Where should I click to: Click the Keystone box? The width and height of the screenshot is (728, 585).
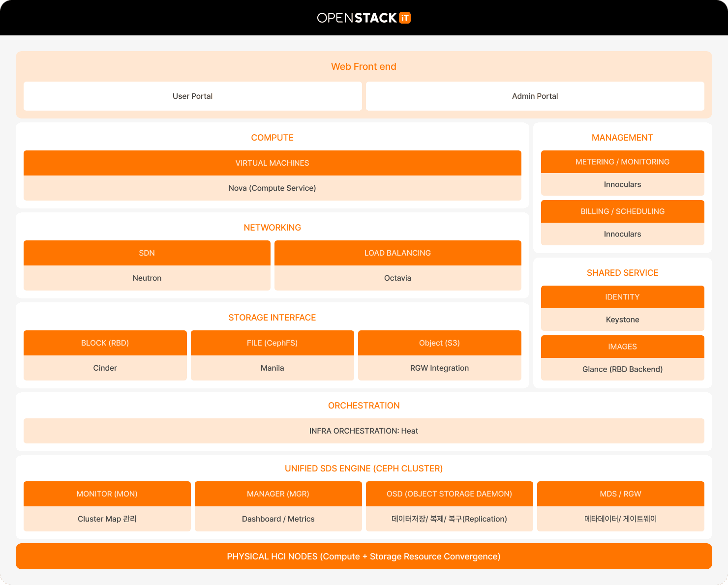[623, 320]
